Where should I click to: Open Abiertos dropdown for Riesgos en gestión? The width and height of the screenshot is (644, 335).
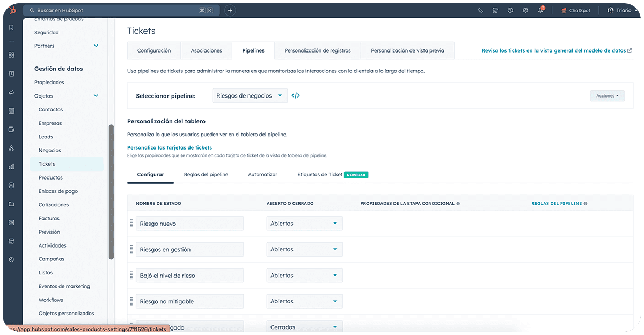[304, 249]
